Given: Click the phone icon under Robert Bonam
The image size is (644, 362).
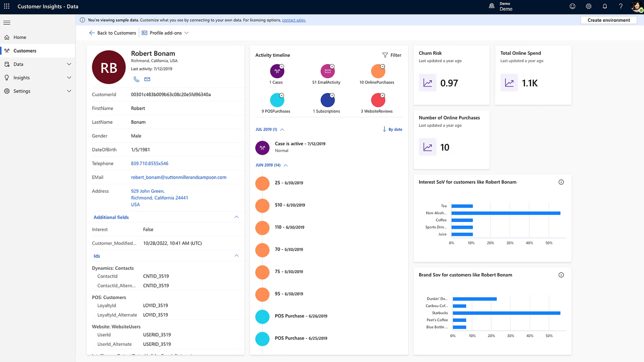Looking at the screenshot, I should coord(136,79).
